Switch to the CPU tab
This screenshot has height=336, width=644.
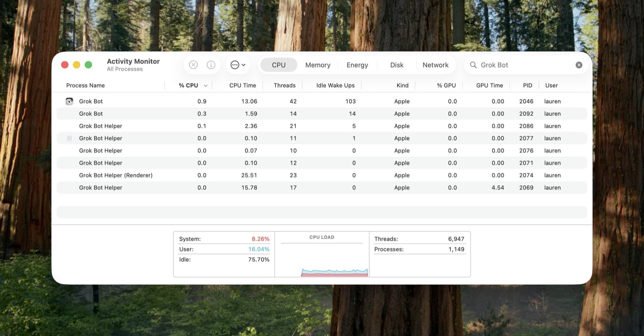pos(279,65)
